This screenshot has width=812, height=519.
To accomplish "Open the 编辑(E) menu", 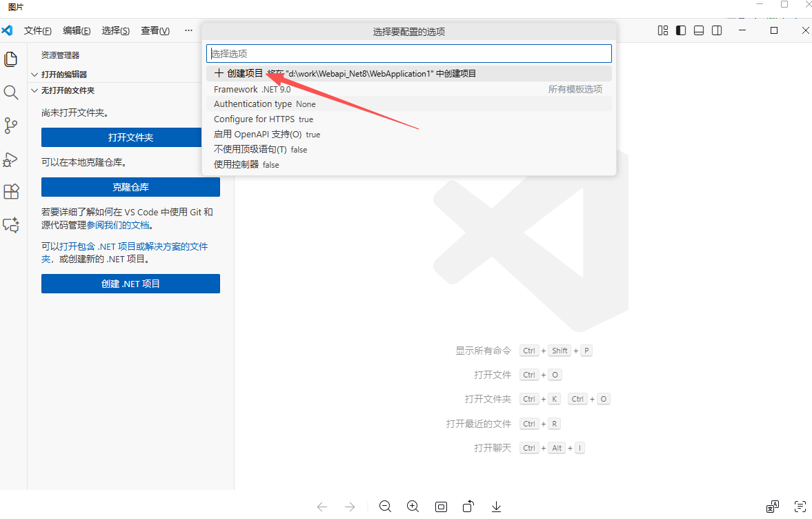I will tap(77, 30).
